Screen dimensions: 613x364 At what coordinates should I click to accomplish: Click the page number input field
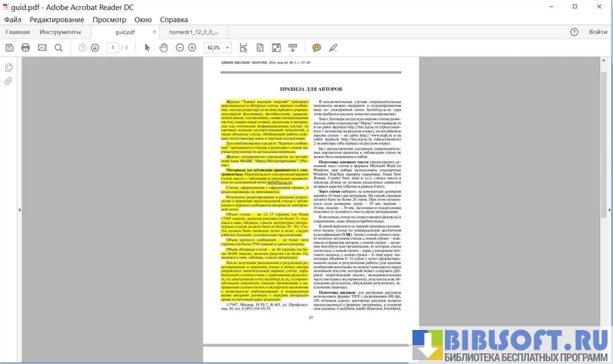click(x=113, y=48)
